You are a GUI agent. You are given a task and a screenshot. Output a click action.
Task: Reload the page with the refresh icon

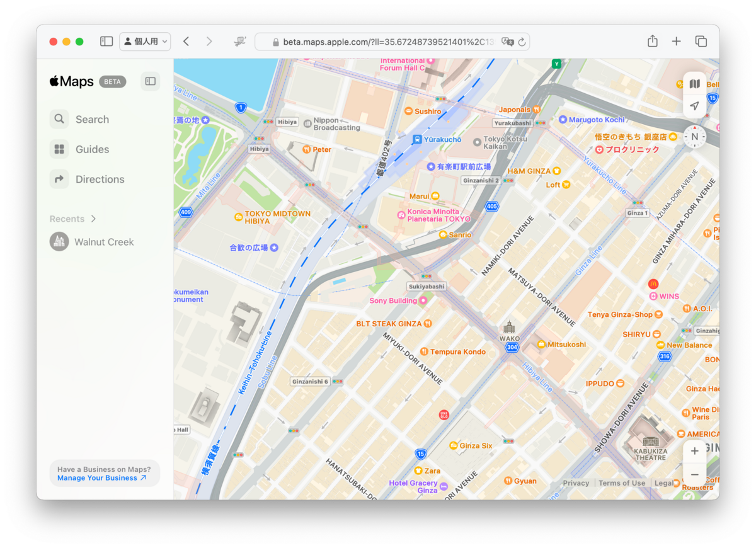coord(522,42)
